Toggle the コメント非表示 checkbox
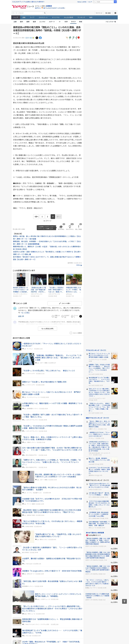Viewport: 129px width, 644px height. point(71,333)
